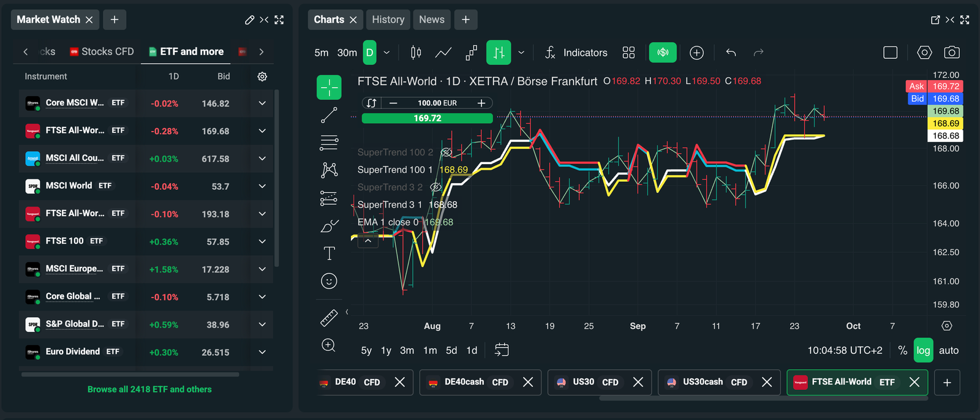
Task: Choose the pattern drawing tool
Action: click(329, 170)
